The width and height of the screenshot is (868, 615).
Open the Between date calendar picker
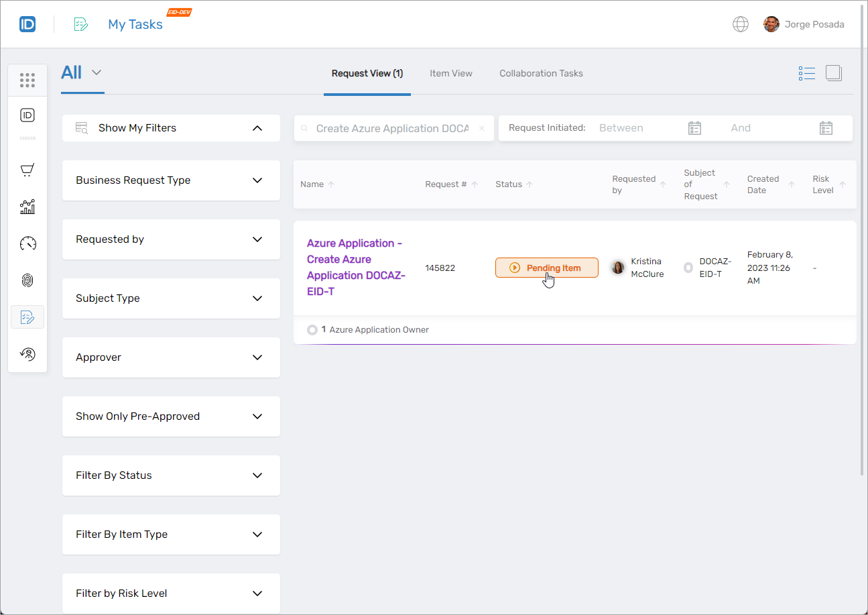pos(694,128)
